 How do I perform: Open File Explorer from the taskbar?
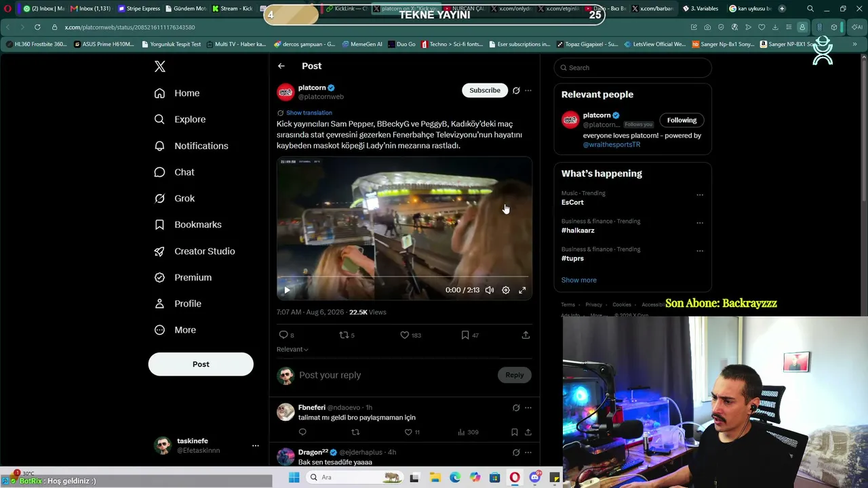point(435,478)
